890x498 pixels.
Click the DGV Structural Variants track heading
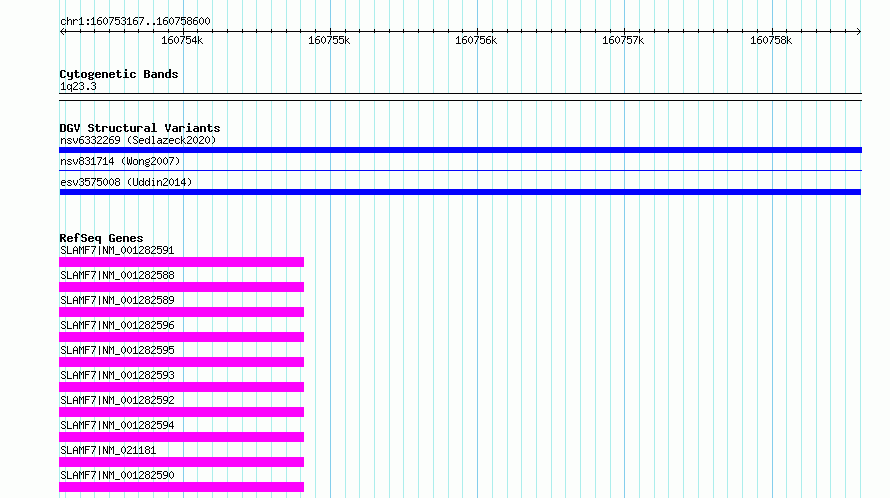(x=140, y=128)
